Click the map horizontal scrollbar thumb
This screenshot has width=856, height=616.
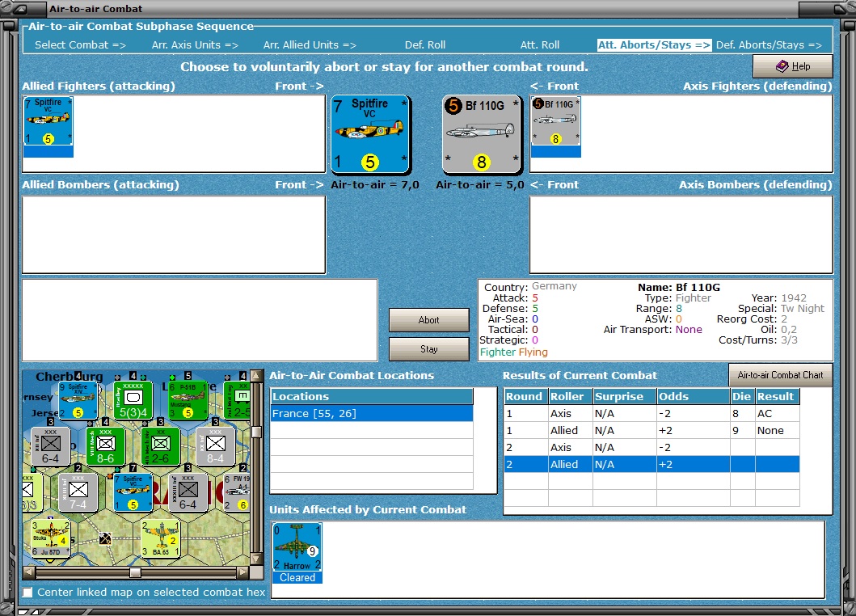[135, 572]
